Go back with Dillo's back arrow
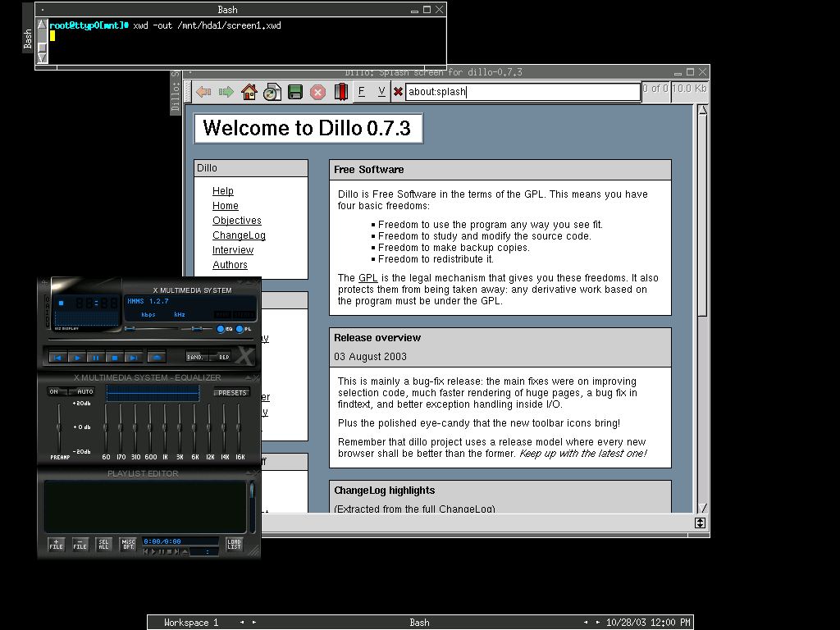The height and width of the screenshot is (630, 840). tap(203, 92)
